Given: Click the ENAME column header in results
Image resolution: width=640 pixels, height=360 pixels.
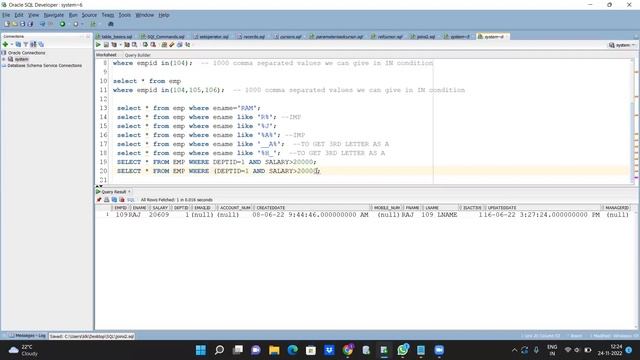Looking at the screenshot, I should pos(139,208).
